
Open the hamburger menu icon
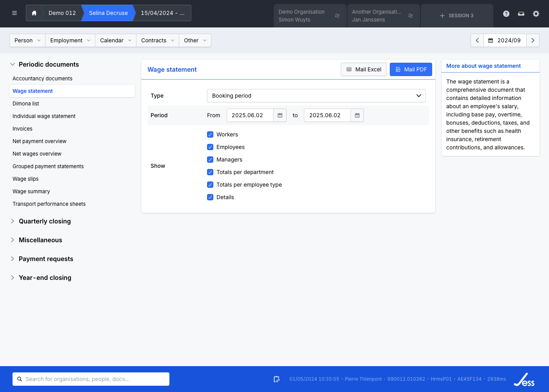15,13
